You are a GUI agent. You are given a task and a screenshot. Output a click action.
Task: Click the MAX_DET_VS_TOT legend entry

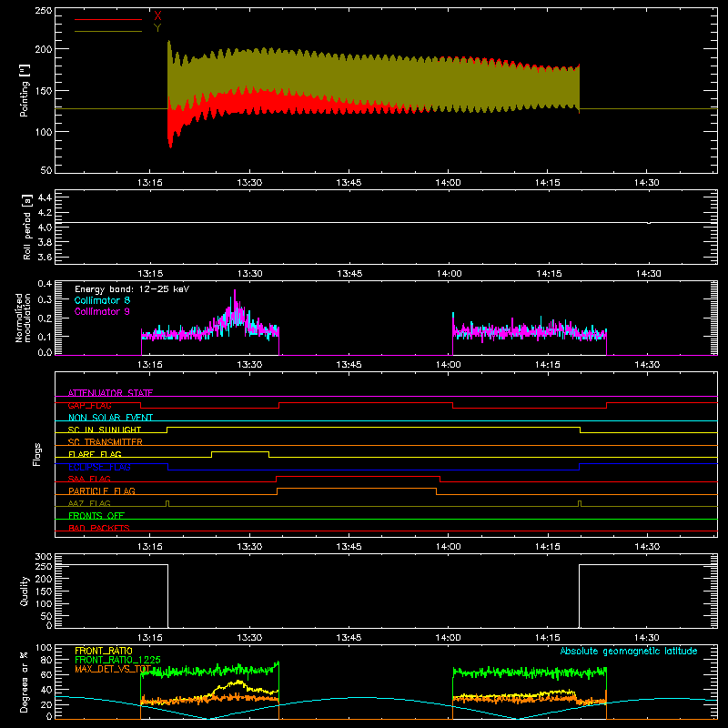click(x=113, y=669)
